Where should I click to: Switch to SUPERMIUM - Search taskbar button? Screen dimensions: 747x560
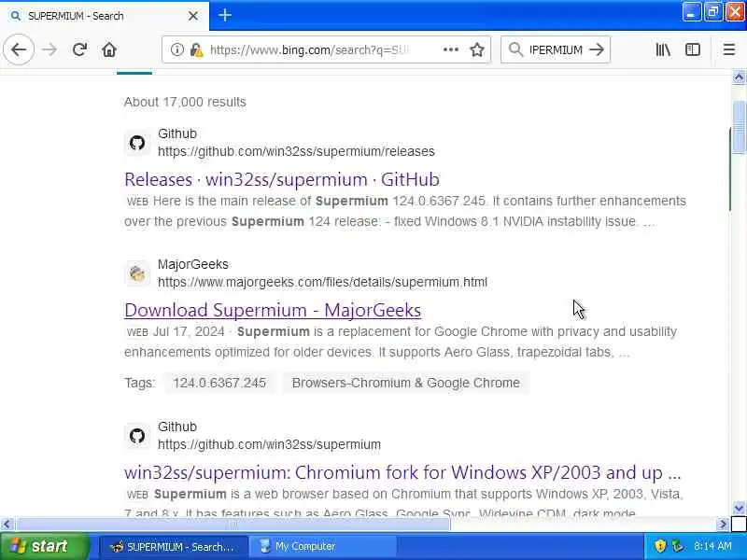[174, 547]
